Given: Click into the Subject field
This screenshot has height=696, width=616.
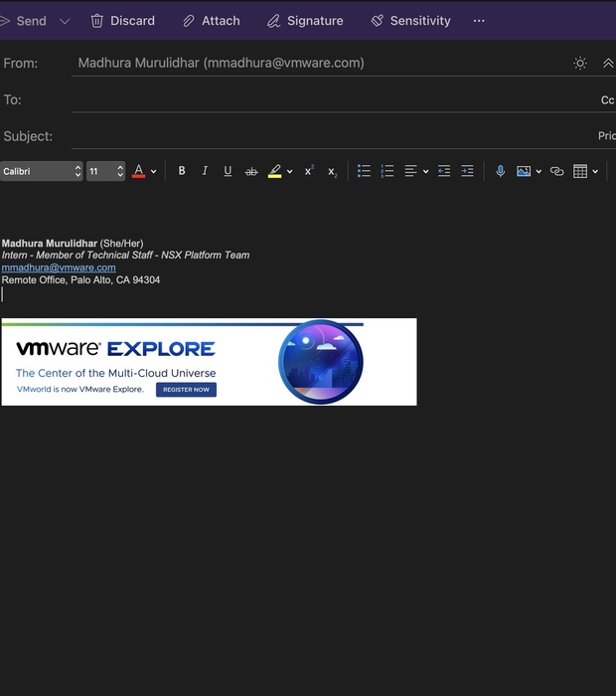Looking at the screenshot, I should click(328, 136).
